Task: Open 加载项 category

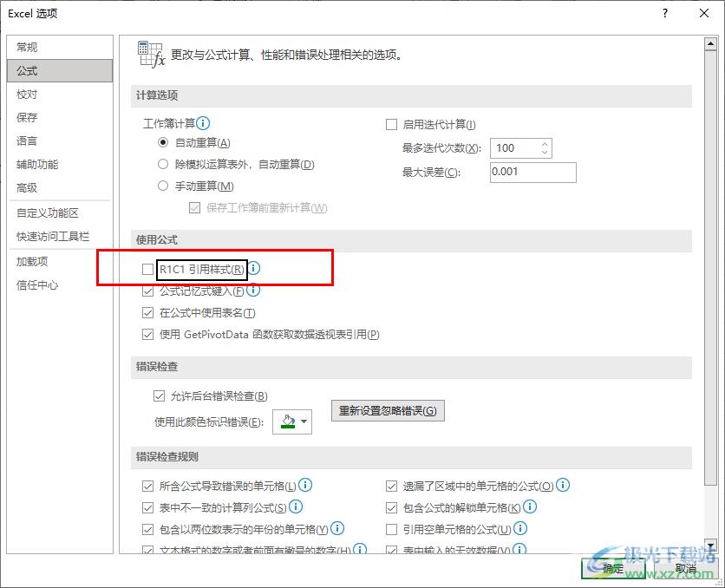Action: pyautogui.click(x=60, y=262)
